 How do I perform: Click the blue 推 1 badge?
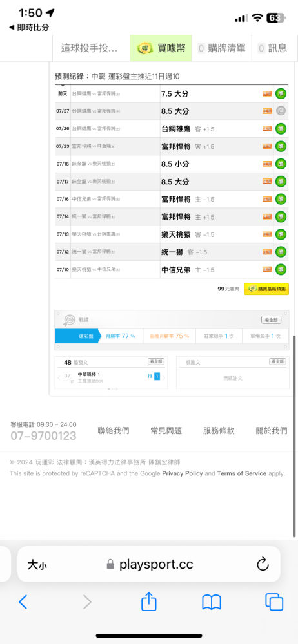tap(154, 376)
